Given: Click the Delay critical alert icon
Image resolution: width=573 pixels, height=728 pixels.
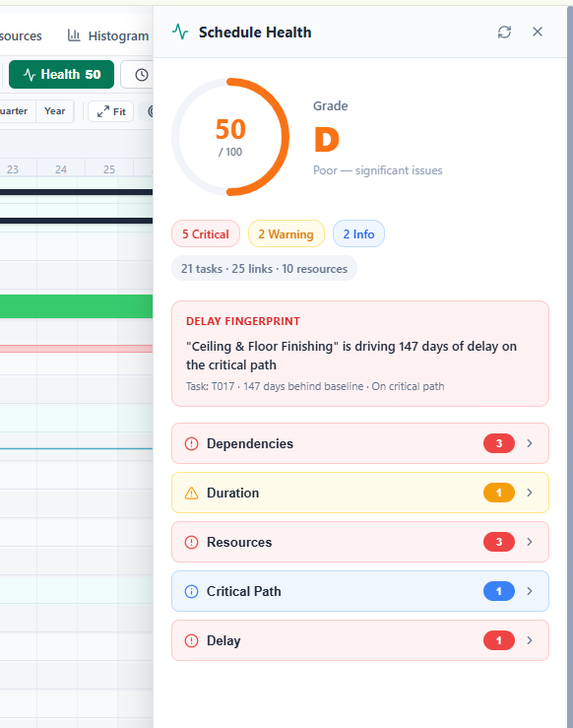Looking at the screenshot, I should coord(192,640).
